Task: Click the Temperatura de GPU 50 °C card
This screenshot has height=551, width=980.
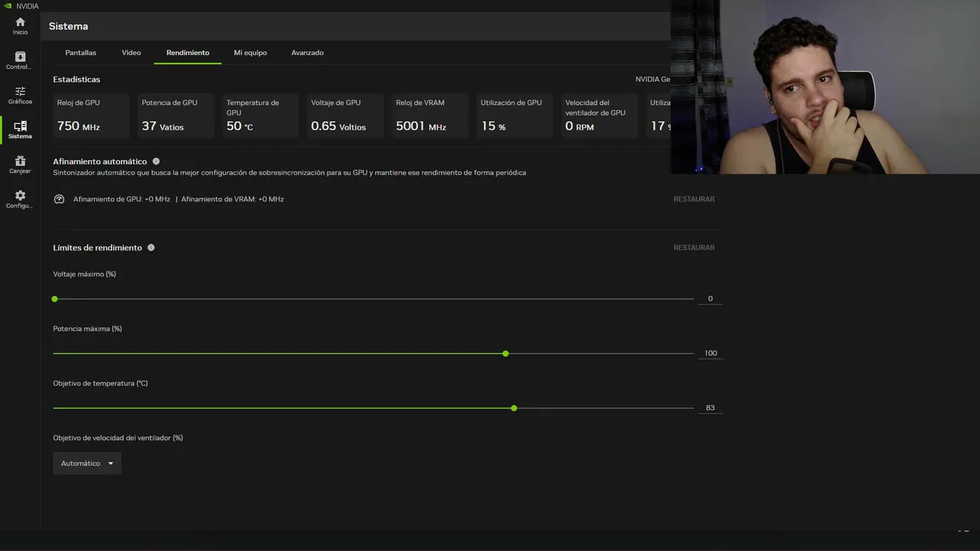Action: coord(260,116)
